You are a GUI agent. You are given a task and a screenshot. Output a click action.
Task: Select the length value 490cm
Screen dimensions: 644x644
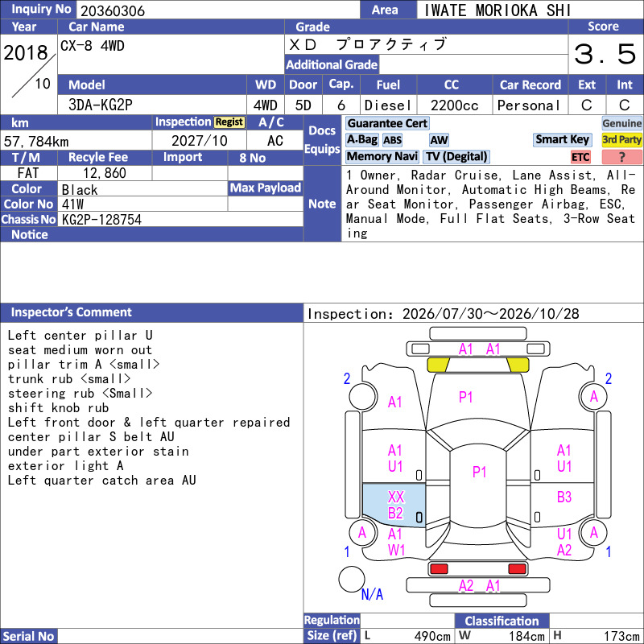pos(432,636)
